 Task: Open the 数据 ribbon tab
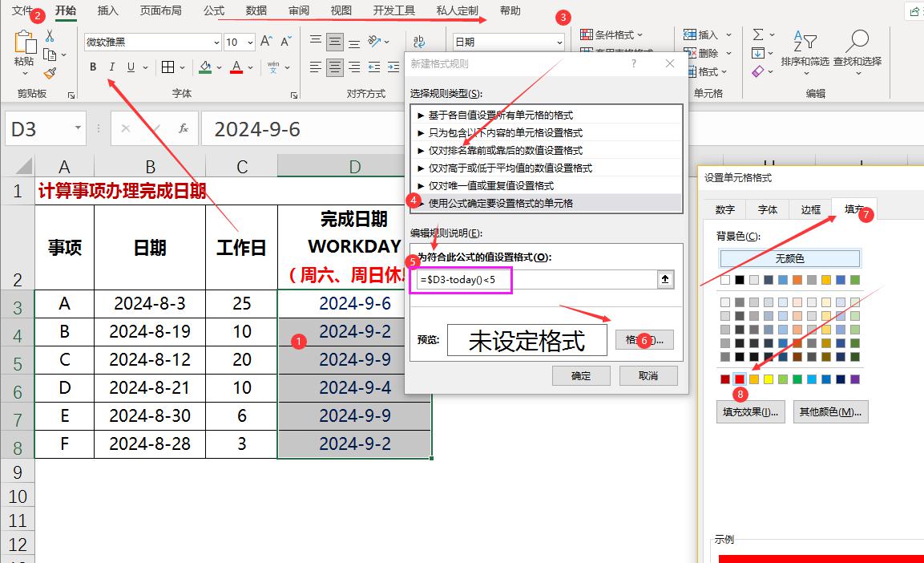256,10
